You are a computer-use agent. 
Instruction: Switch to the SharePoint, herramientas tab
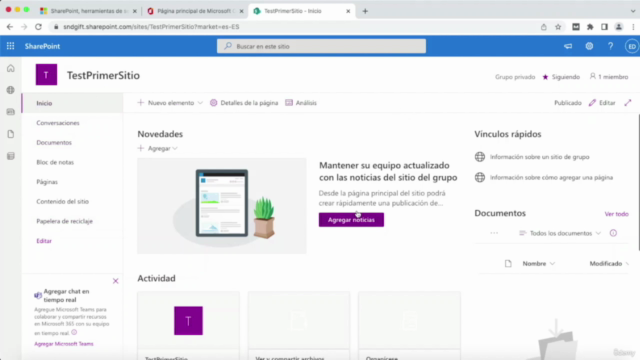pos(88,11)
